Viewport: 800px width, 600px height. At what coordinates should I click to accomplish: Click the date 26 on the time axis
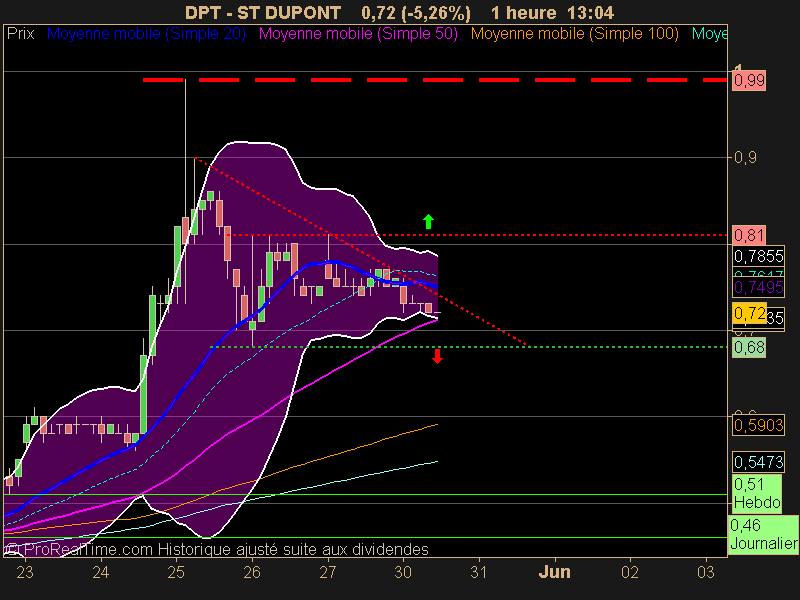pos(252,572)
